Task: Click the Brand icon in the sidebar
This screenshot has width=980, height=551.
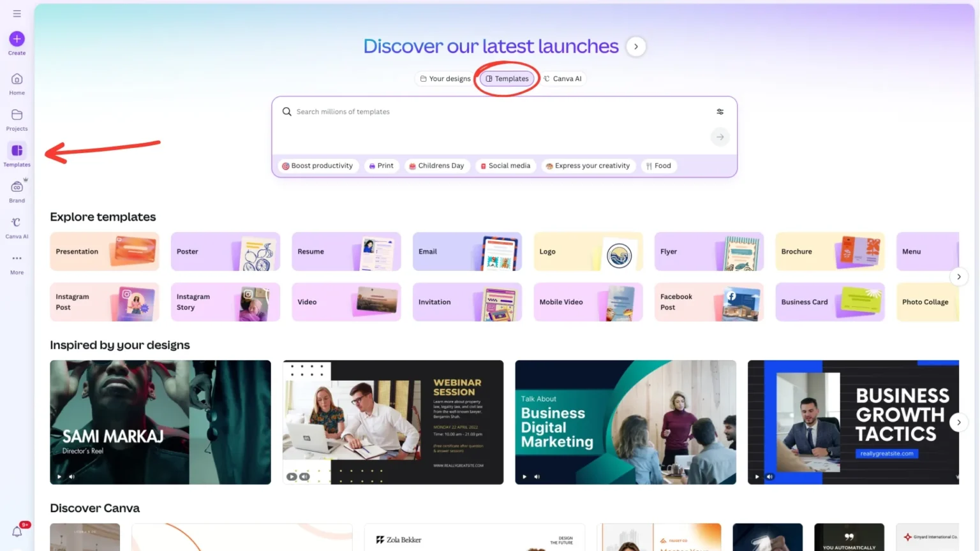Action: [16, 187]
